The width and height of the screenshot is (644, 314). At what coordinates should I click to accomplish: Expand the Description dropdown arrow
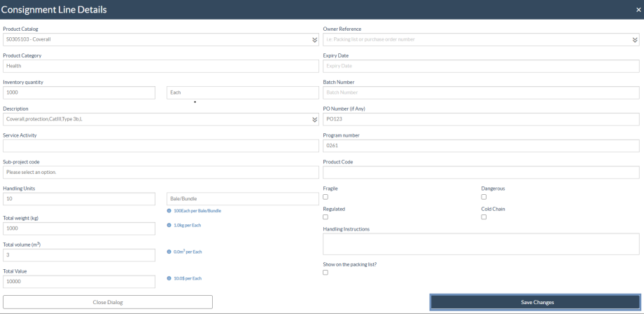point(314,120)
